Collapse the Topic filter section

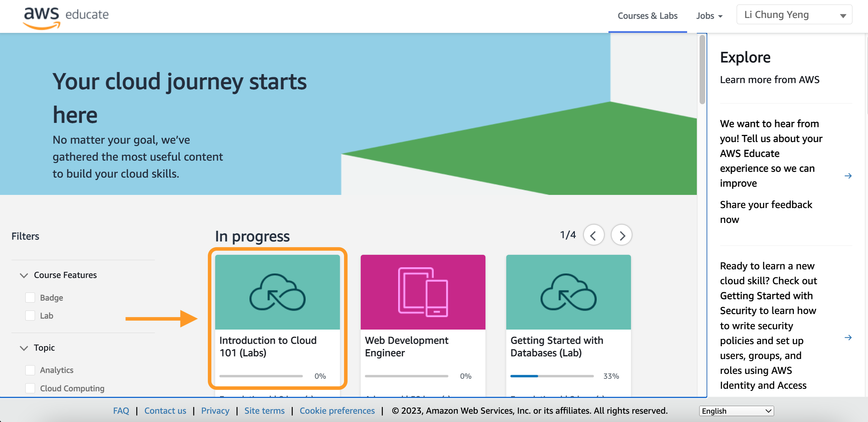click(x=24, y=348)
